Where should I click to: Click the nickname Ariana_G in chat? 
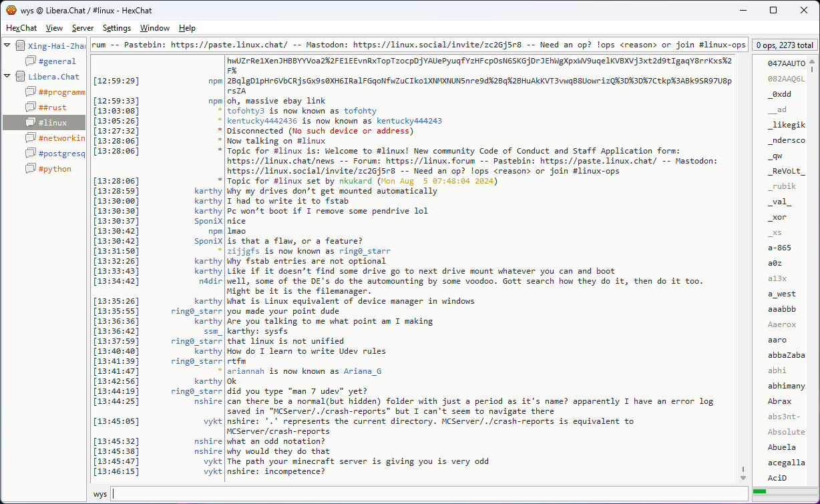click(363, 371)
